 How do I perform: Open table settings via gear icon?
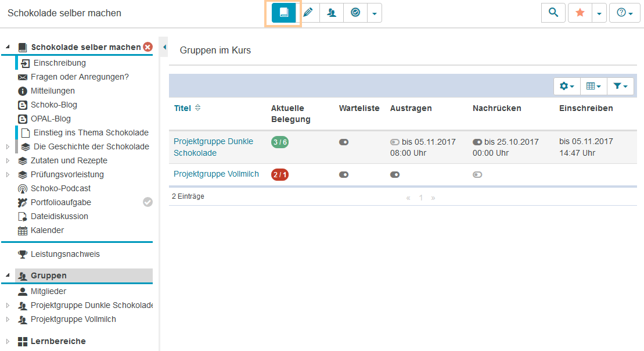click(566, 85)
